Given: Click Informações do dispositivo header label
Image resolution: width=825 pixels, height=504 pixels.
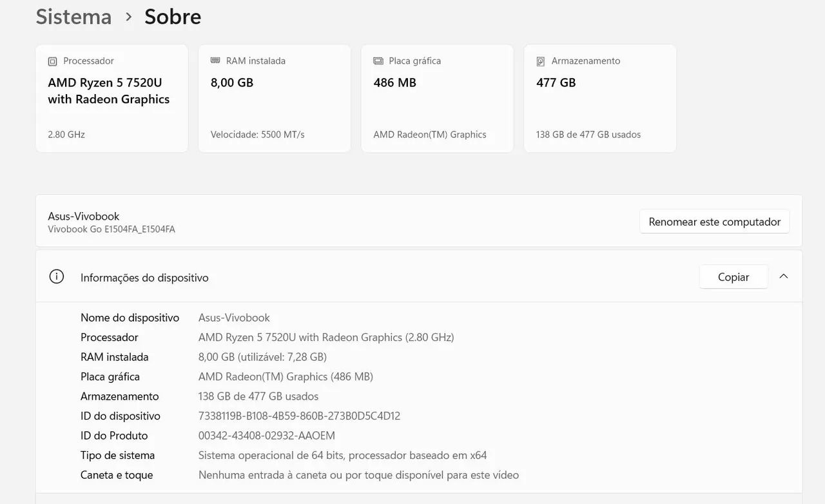Looking at the screenshot, I should coord(144,278).
